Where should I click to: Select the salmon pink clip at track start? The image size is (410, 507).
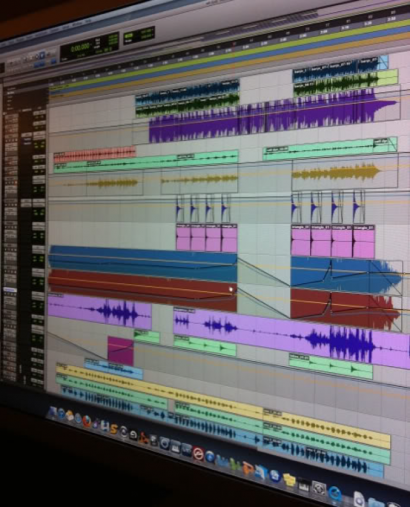pos(95,155)
